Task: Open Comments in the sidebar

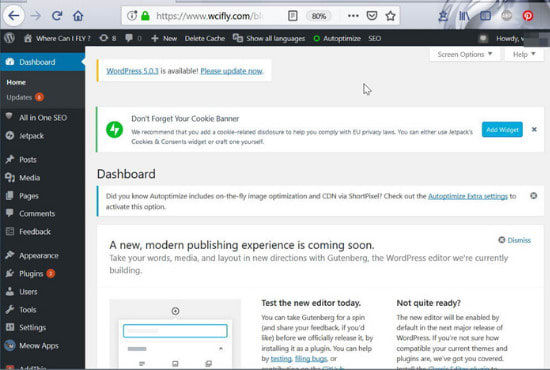Action: click(42, 214)
